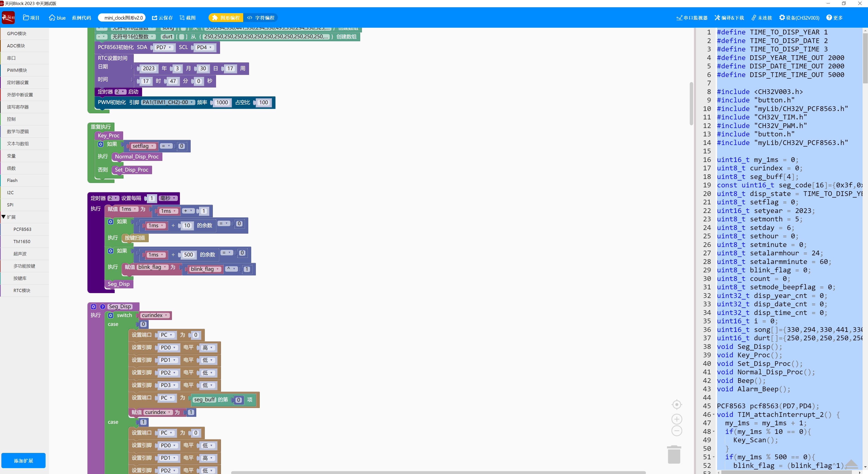Click code line 'void Beep();'

741,381
